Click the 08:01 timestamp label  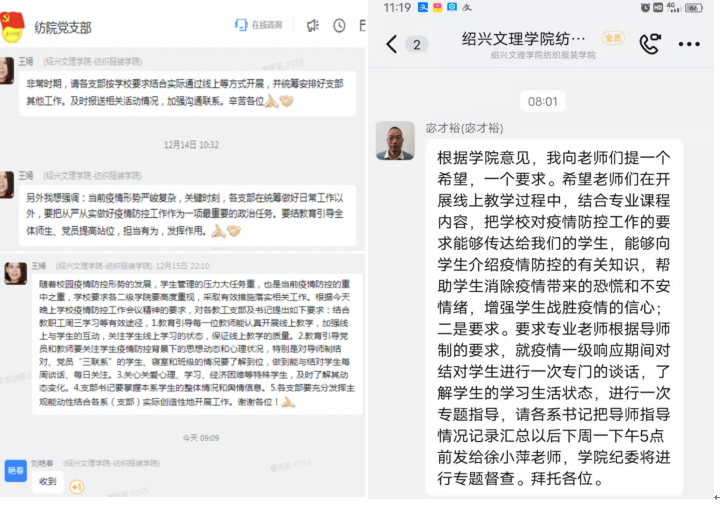[543, 101]
